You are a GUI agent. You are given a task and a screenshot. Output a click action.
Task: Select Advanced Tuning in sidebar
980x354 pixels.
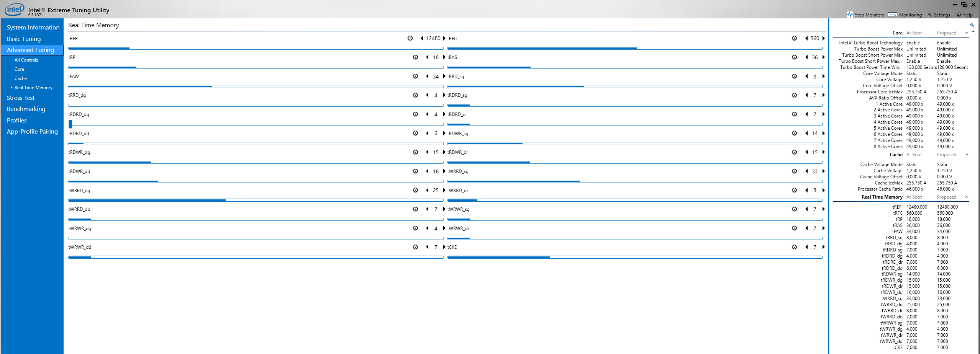[32, 50]
